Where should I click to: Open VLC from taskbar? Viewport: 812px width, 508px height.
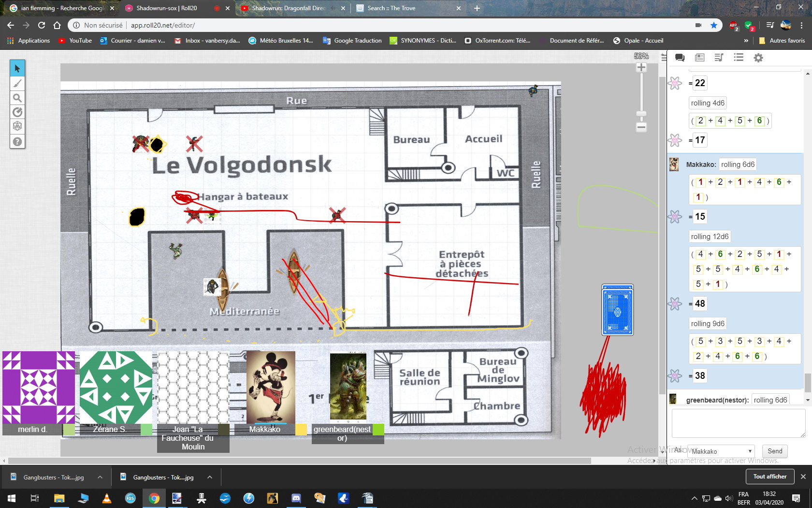coord(107,498)
